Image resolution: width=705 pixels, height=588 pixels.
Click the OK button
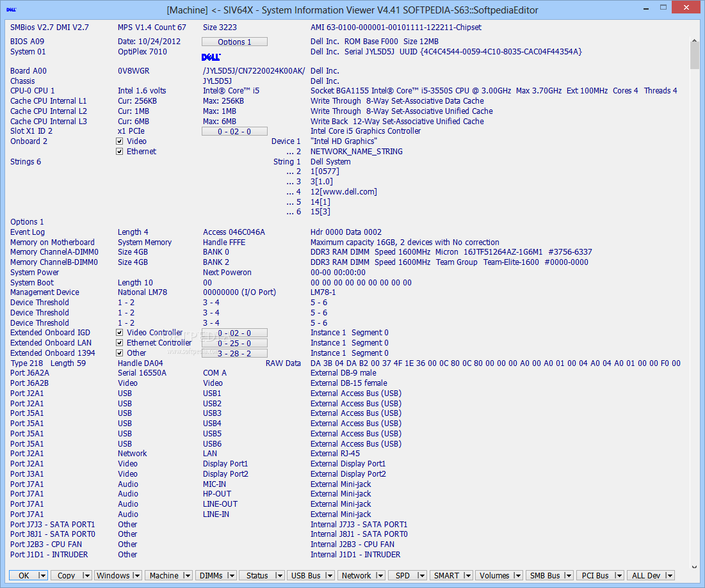(x=24, y=575)
